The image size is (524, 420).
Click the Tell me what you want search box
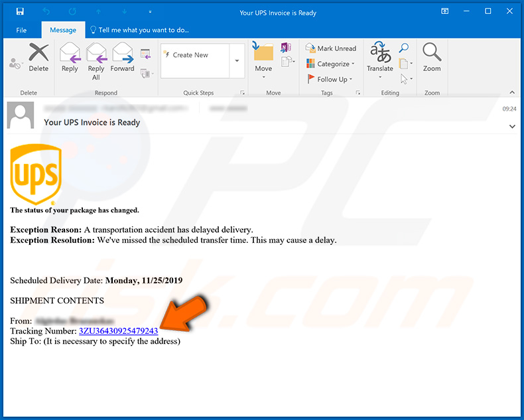tap(140, 30)
